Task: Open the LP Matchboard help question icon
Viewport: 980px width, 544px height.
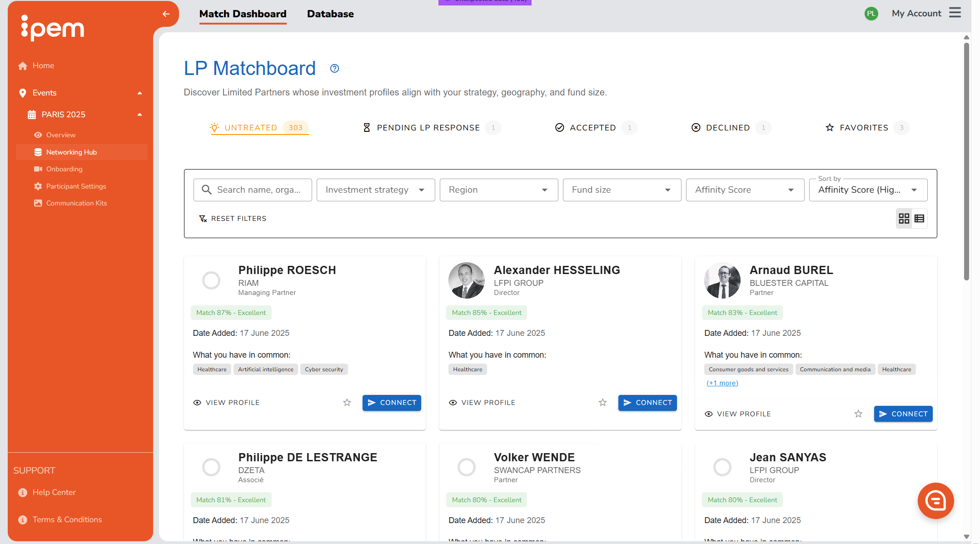Action: 334,69
